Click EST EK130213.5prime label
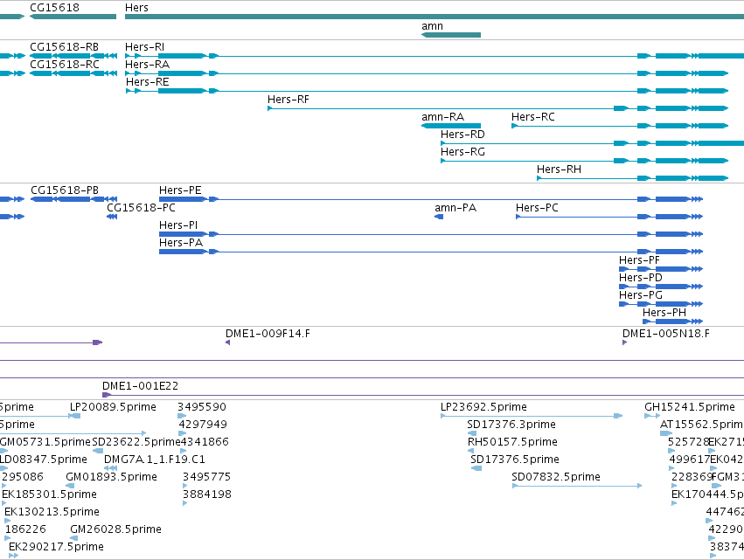Image resolution: width=744 pixels, height=560 pixels. pyautogui.click(x=52, y=513)
